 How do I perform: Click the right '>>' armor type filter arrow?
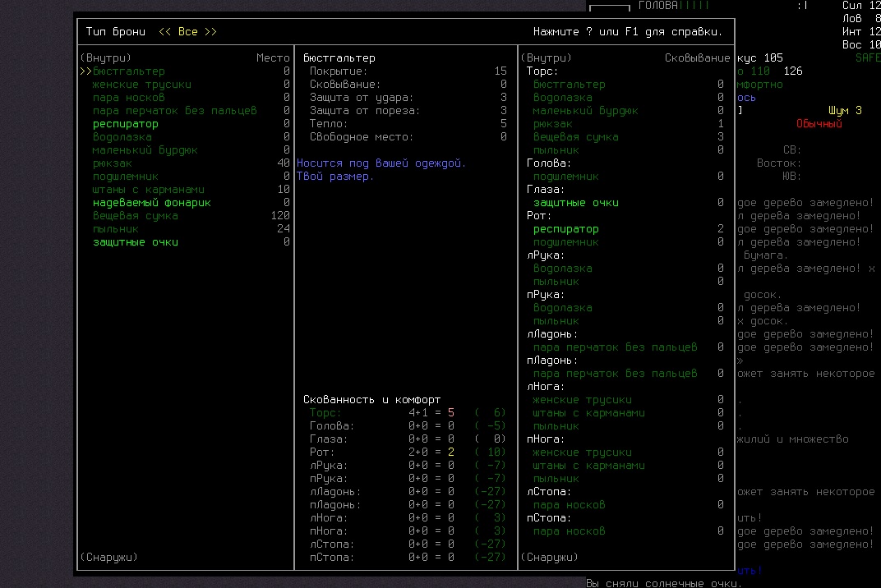coord(210,31)
